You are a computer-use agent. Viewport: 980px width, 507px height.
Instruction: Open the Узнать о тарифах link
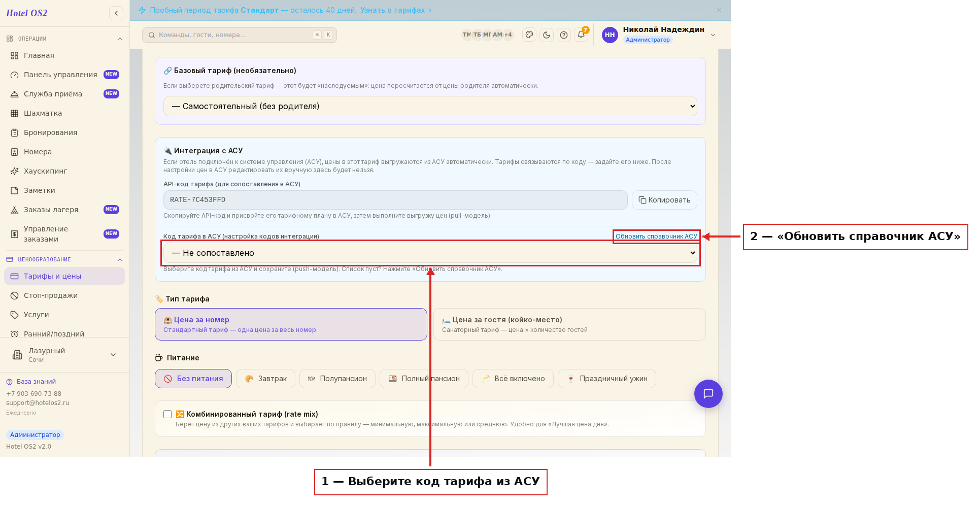point(392,10)
